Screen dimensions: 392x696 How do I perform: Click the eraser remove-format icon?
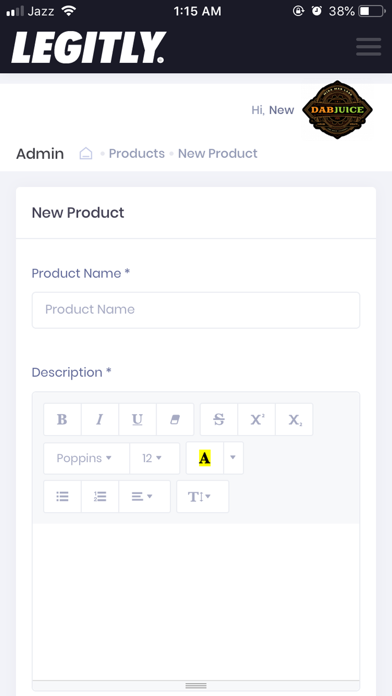175,419
